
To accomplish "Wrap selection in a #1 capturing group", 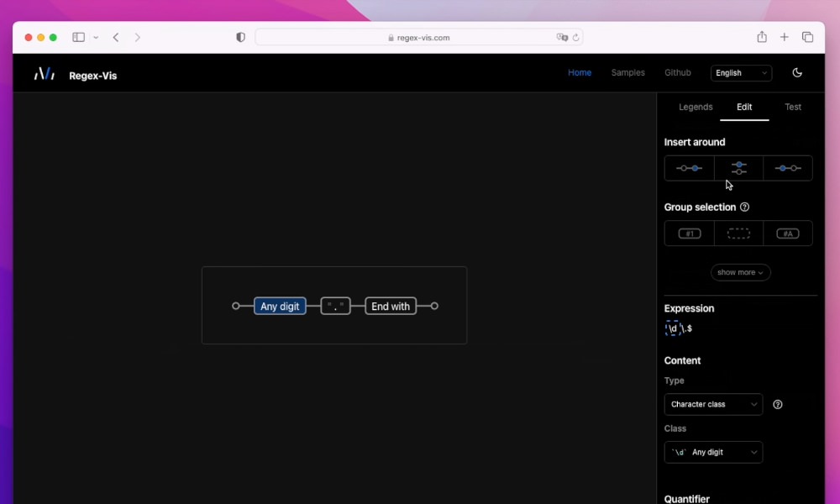I will point(689,234).
